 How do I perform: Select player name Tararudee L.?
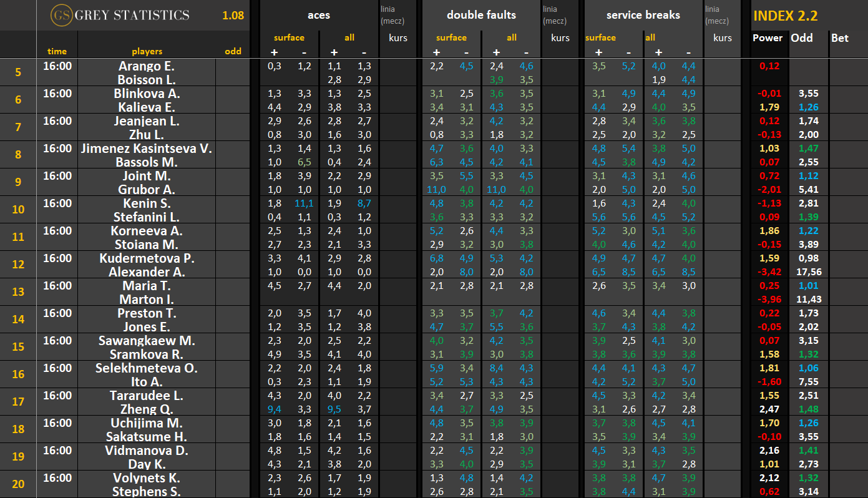[147, 396]
